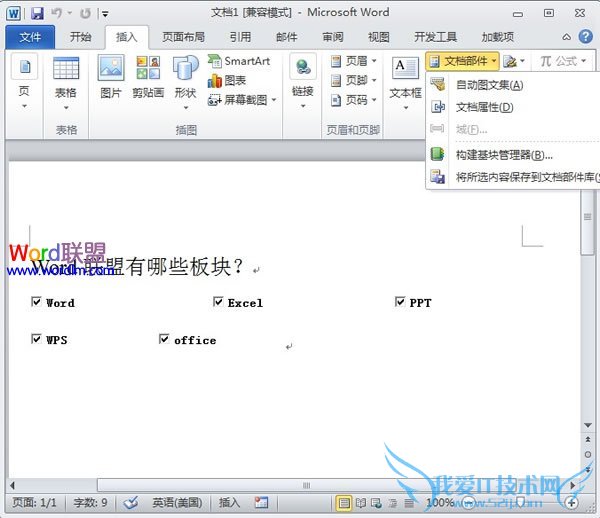This screenshot has height=518, width=600.
Task: Click the 100% zoom level button
Action: pyautogui.click(x=440, y=502)
